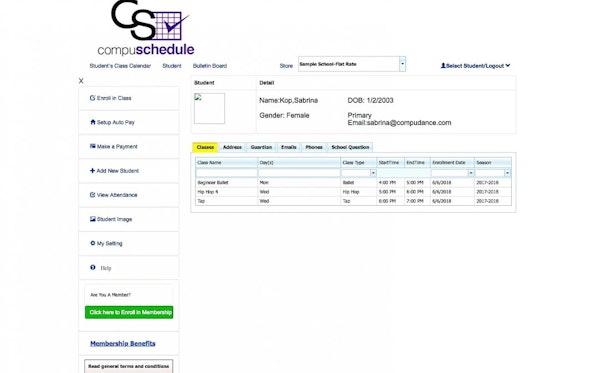The width and height of the screenshot is (600, 373).
Task: Click the plus icon for Add New Student
Action: tap(92, 171)
